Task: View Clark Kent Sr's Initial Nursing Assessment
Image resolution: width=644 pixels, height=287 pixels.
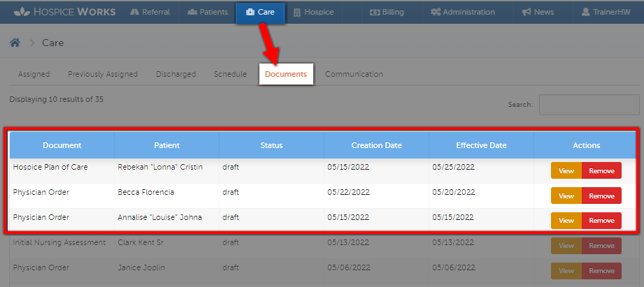Action: click(566, 246)
